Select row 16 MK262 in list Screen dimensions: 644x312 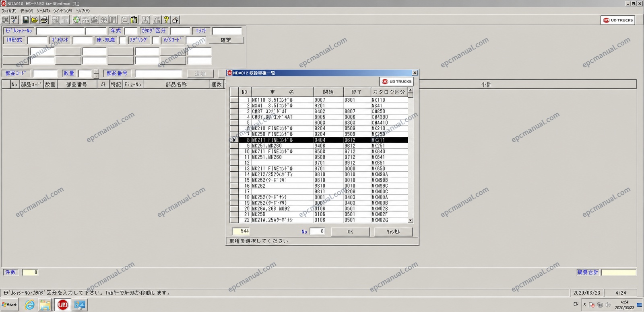[x=323, y=186]
